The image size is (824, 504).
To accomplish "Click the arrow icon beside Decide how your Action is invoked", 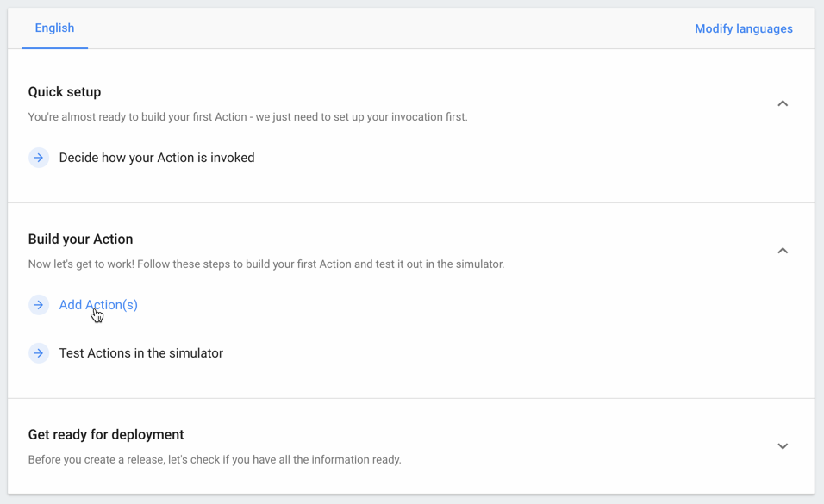I will tap(39, 158).
